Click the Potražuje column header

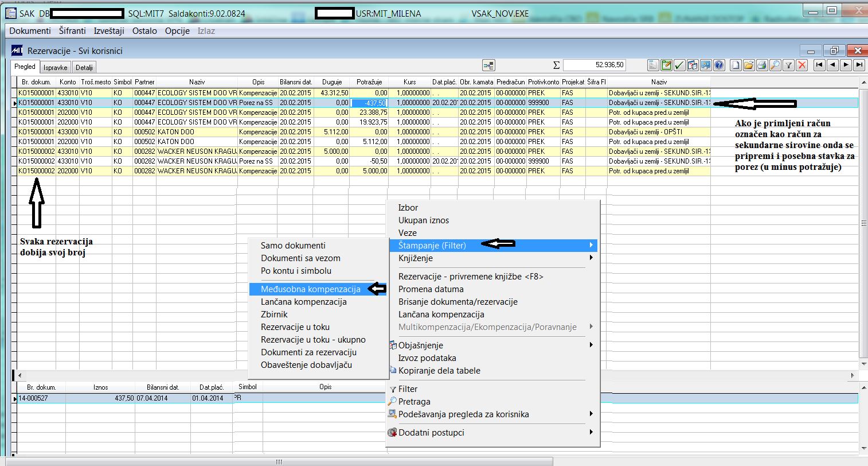coord(369,82)
